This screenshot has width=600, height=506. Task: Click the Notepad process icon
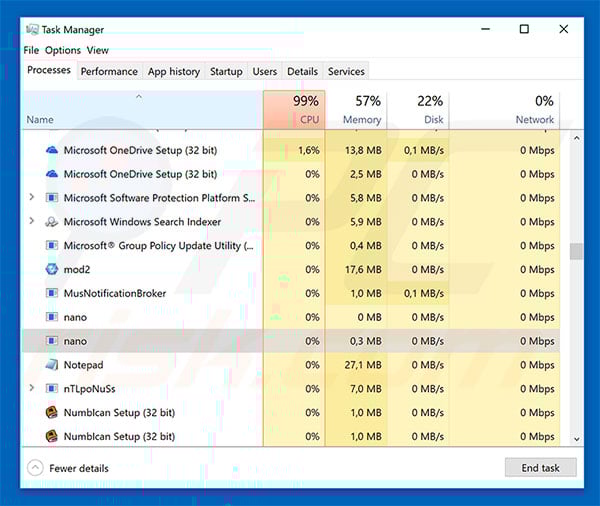pyautogui.click(x=52, y=365)
